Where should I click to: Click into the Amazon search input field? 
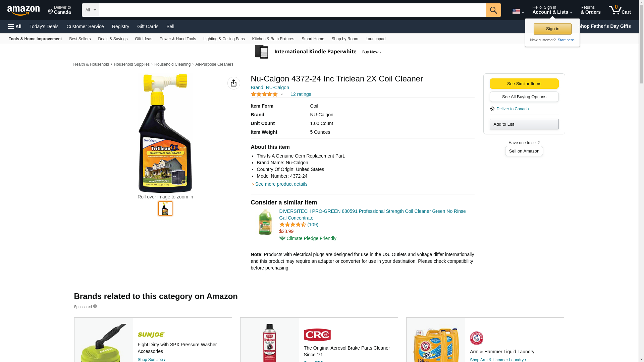click(292, 10)
